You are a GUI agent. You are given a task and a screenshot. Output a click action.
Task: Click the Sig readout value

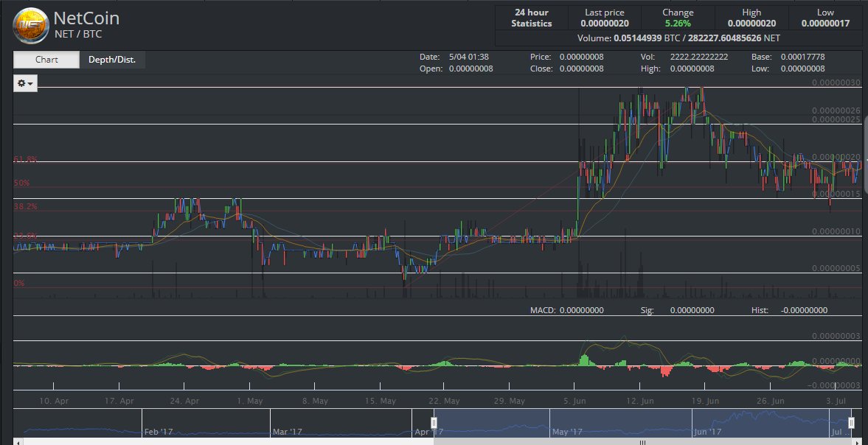click(x=692, y=311)
